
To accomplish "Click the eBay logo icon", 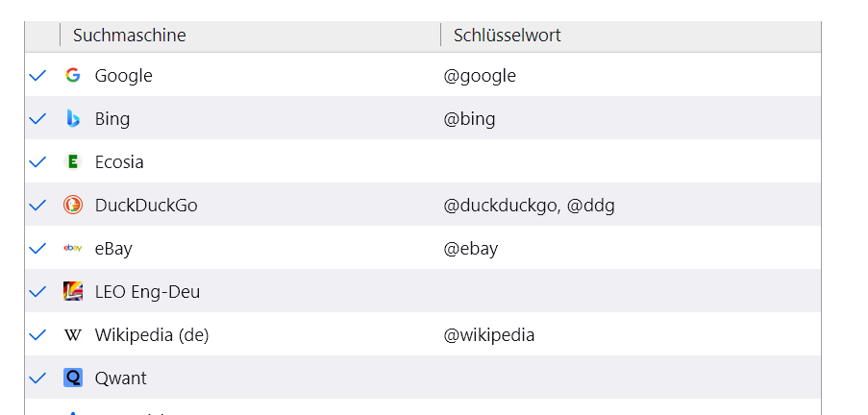I will [73, 248].
